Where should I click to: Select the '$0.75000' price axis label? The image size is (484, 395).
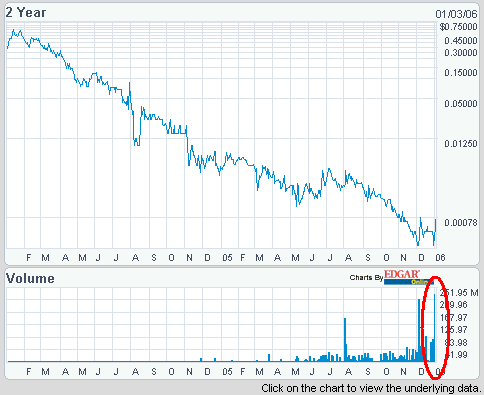pos(459,27)
